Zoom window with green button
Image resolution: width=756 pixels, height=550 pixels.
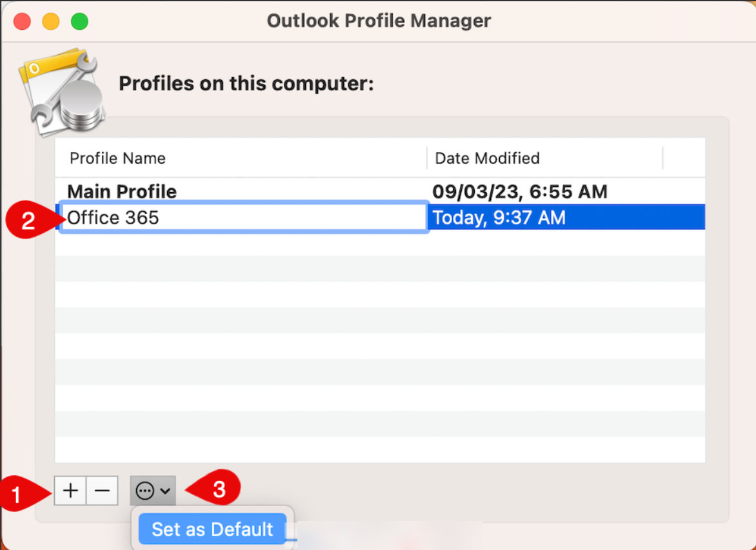(x=79, y=21)
